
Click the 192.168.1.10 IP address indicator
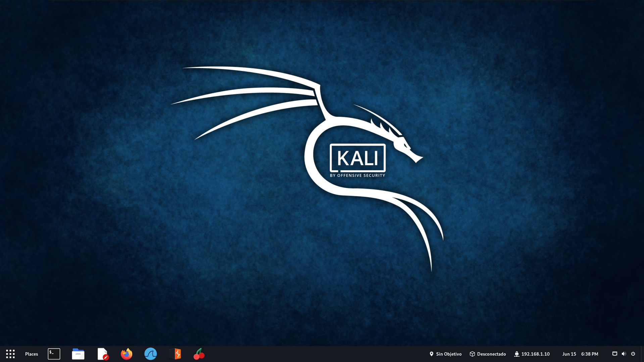[x=532, y=354]
